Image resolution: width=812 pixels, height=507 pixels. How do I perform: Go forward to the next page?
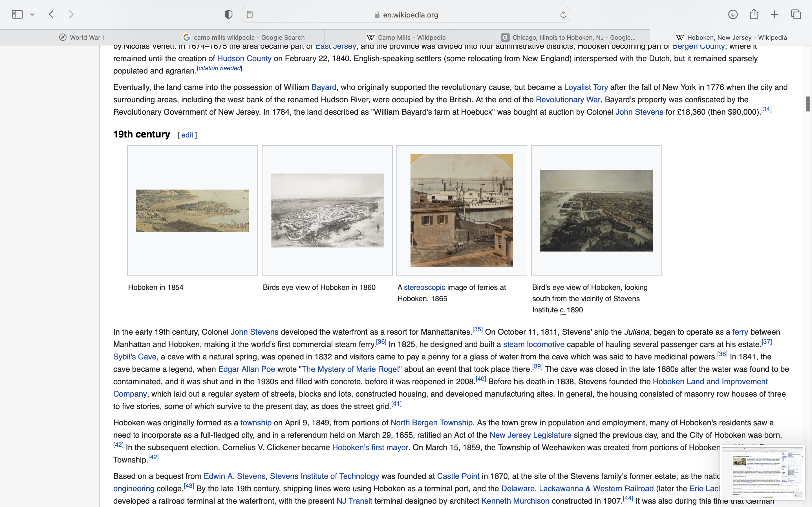(71, 14)
